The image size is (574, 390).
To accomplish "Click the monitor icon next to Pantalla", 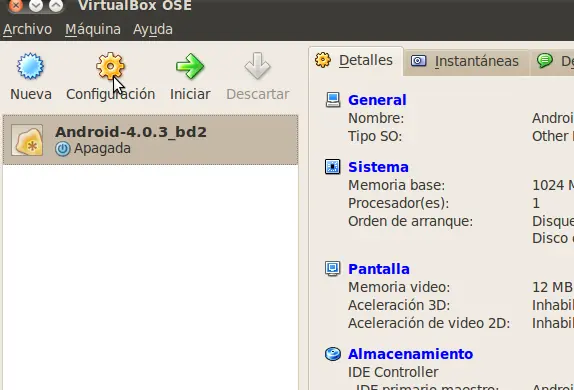I will click(332, 268).
